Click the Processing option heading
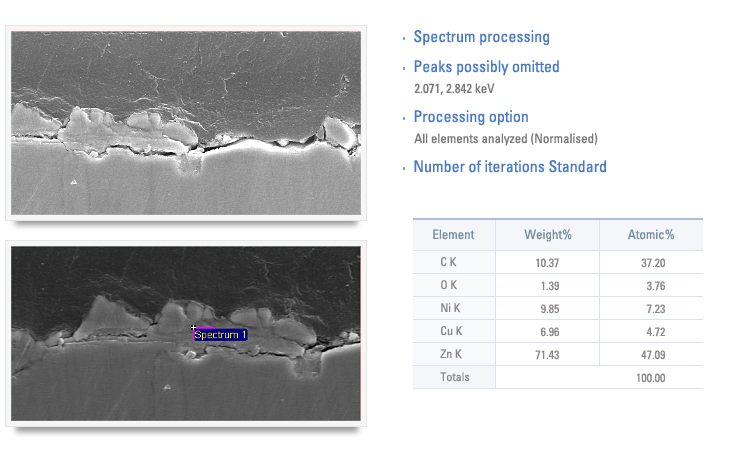This screenshot has width=730, height=462. click(471, 116)
